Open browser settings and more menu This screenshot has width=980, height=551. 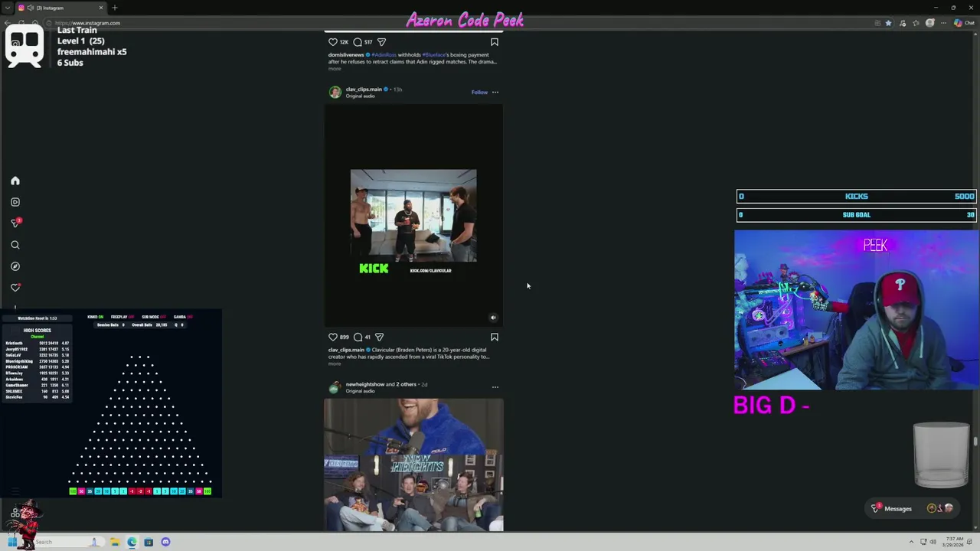(944, 23)
